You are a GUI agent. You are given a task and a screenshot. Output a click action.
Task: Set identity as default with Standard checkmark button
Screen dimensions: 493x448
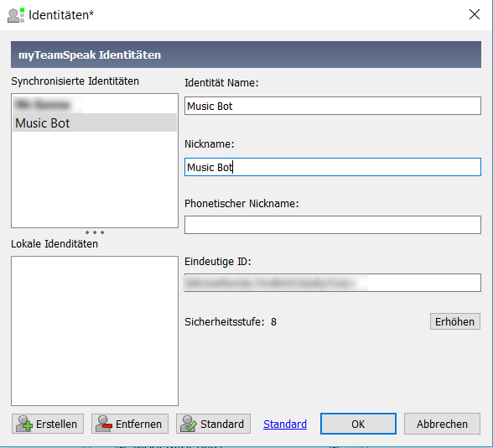tap(213, 424)
